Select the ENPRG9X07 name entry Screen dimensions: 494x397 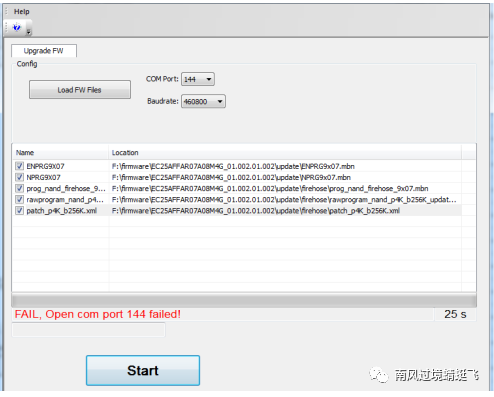pyautogui.click(x=46, y=166)
